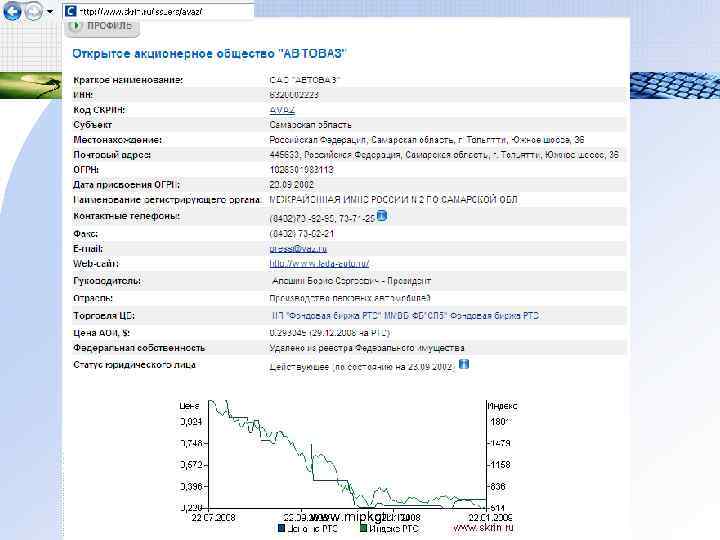
Task: Select the ИНН number value
Action: click(x=294, y=95)
